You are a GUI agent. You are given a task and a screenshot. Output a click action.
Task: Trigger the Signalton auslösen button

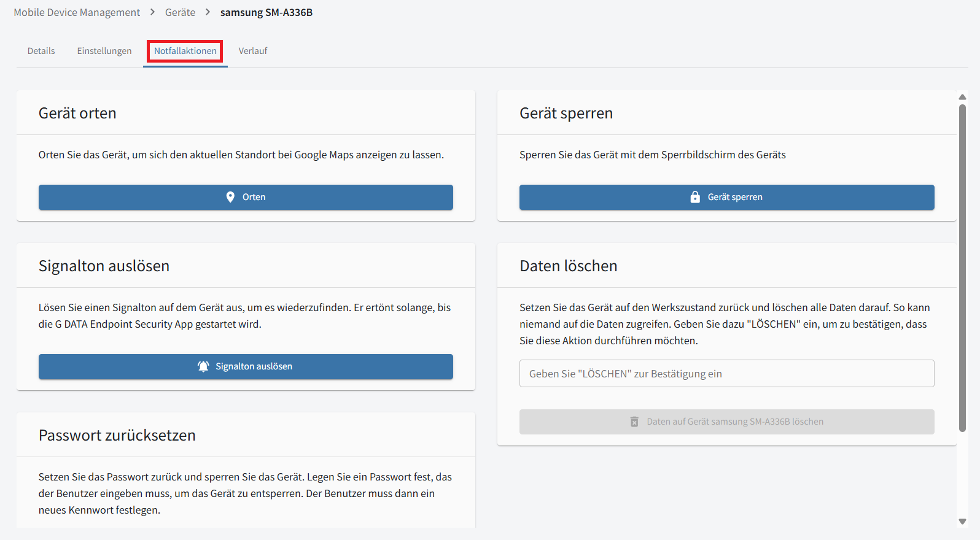(246, 366)
